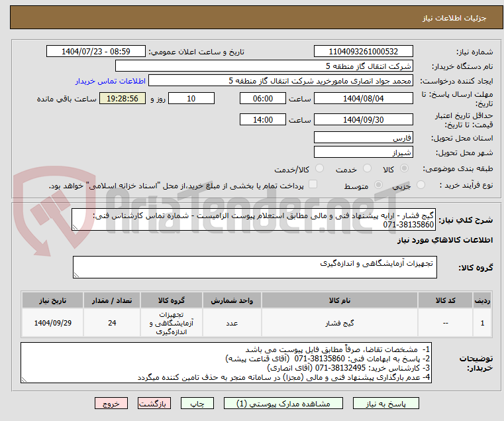Click the quantity cell showing 24
Image resolution: width=504 pixels, height=421 pixels.
(x=112, y=323)
